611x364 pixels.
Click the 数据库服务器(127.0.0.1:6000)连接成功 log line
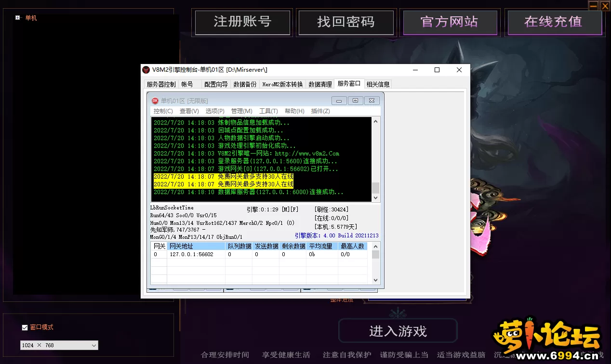pyautogui.click(x=249, y=192)
